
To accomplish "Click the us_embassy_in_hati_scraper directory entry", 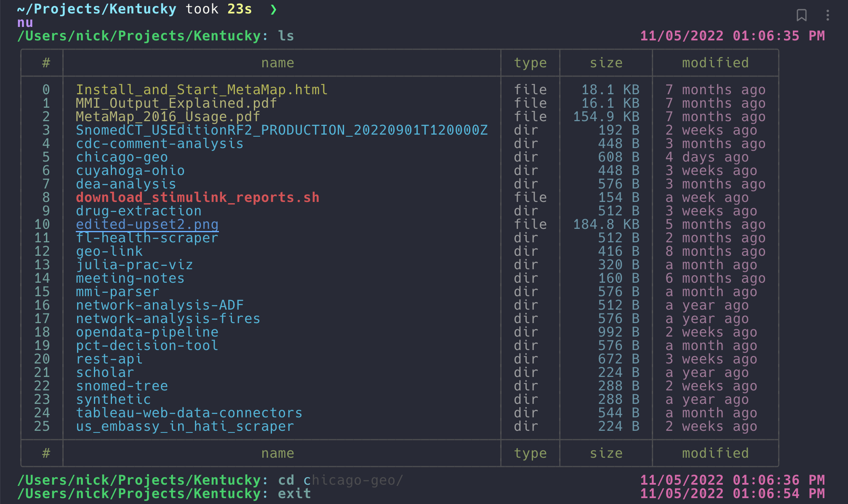I will 184,426.
